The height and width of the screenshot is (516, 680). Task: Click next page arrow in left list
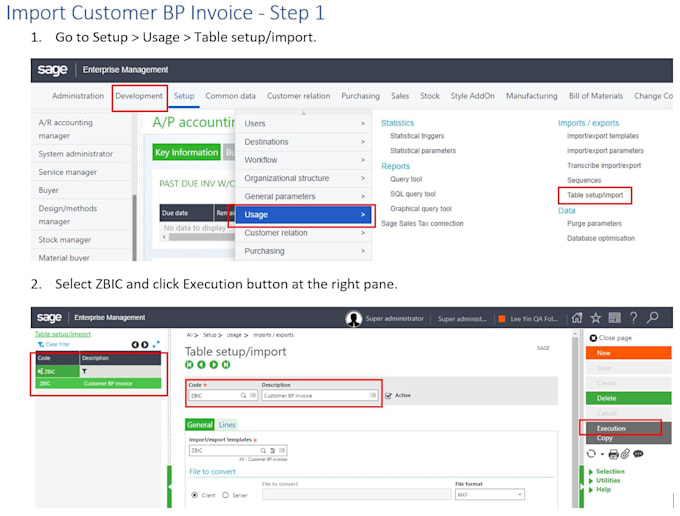coord(145,345)
